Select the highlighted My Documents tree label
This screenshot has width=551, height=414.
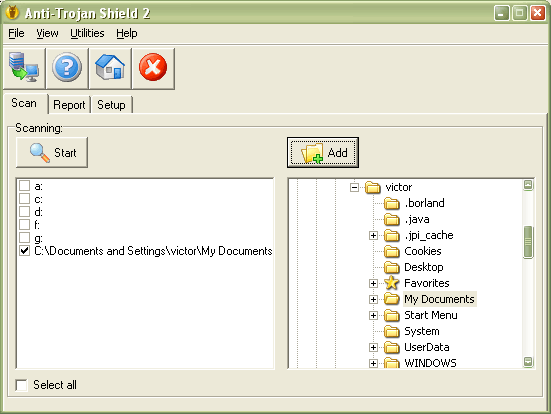pyautogui.click(x=439, y=299)
